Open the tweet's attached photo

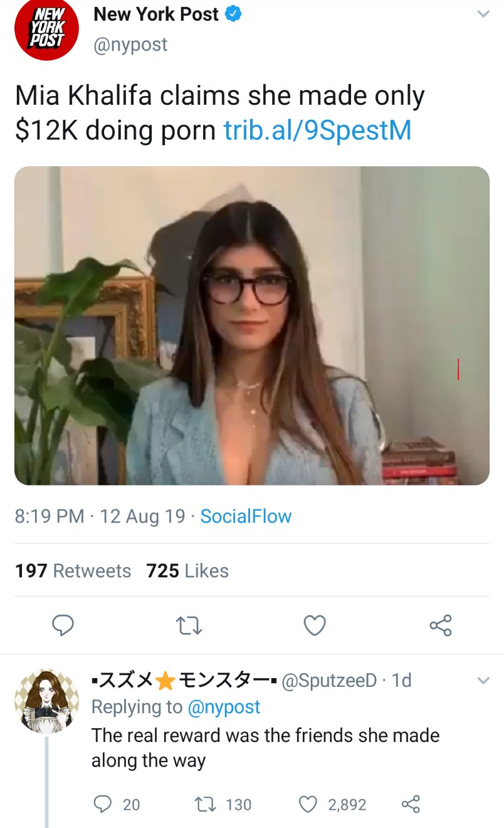[251, 326]
